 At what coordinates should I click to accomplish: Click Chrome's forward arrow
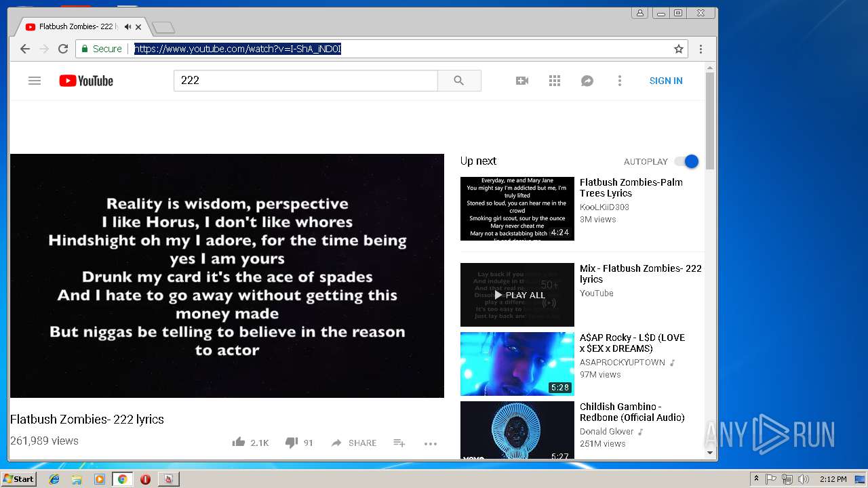point(44,49)
